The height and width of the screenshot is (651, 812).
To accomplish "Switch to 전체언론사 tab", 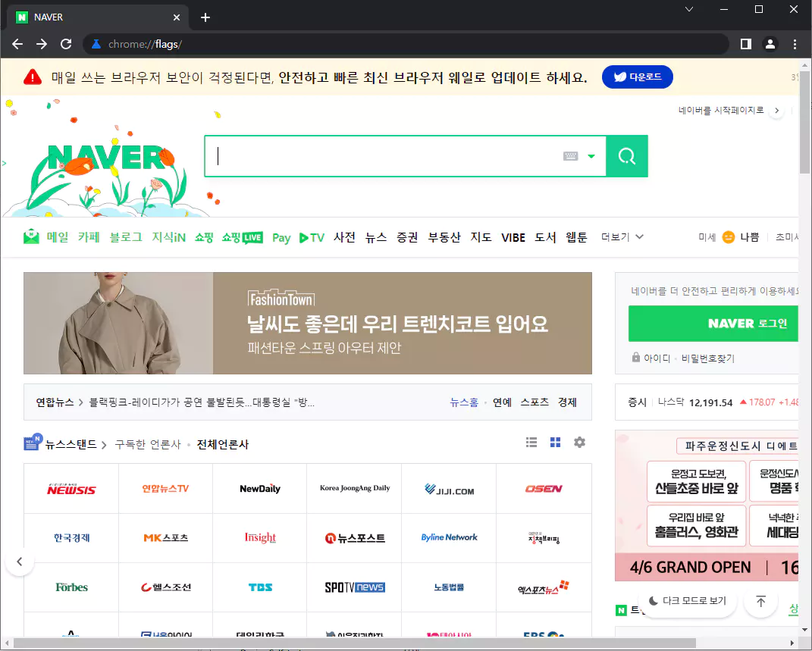I will click(223, 444).
